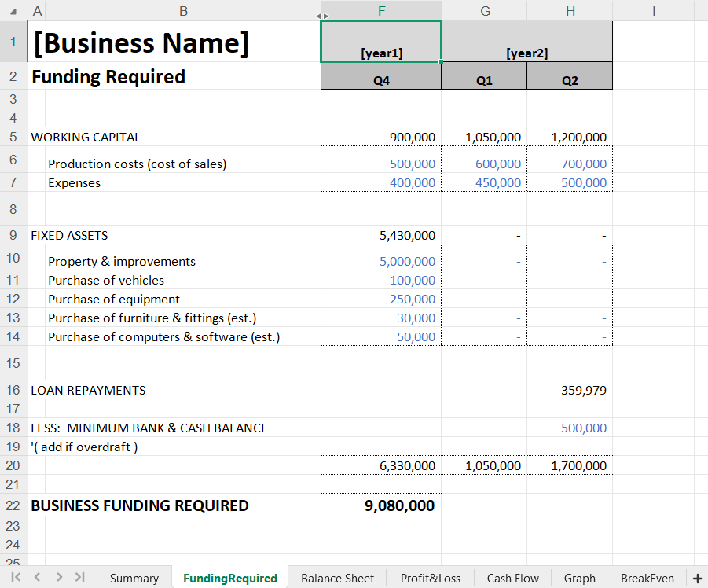
Task: Open the Profit&Loss sheet tab
Action: pos(430,578)
